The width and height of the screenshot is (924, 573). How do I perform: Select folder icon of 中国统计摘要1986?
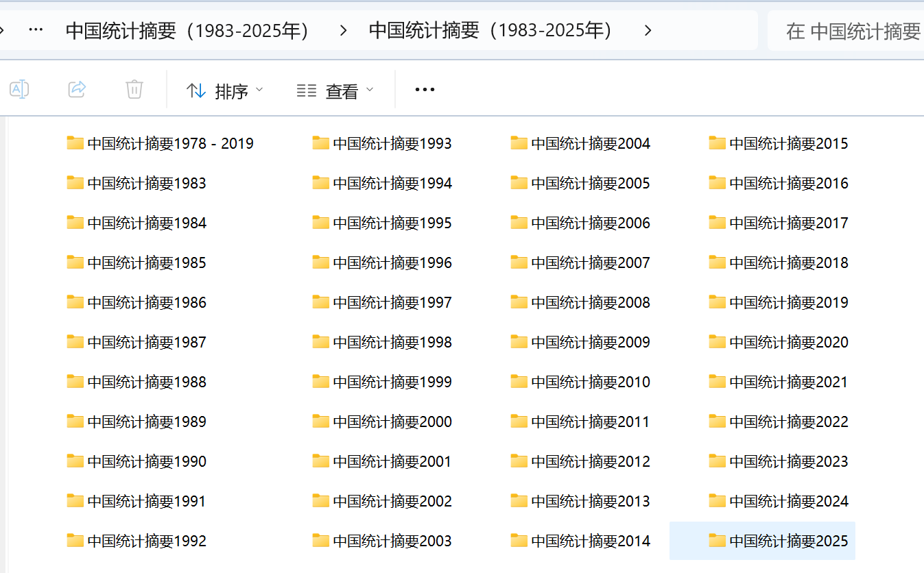(75, 302)
